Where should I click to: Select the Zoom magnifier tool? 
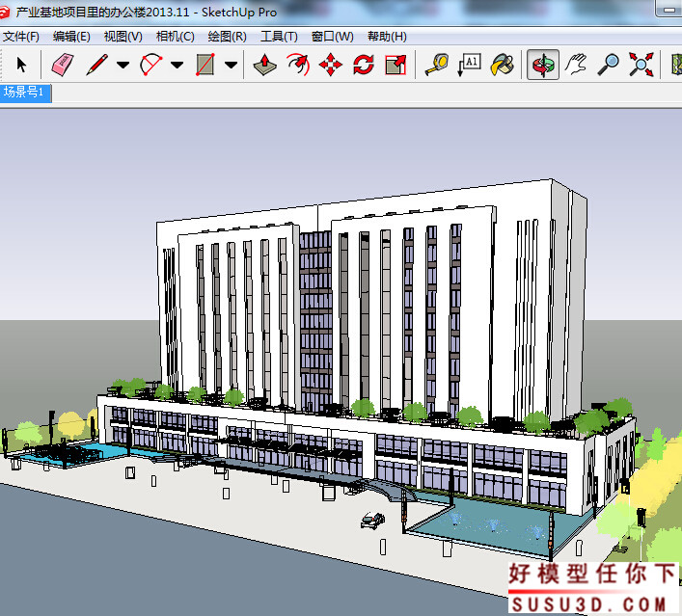click(608, 65)
